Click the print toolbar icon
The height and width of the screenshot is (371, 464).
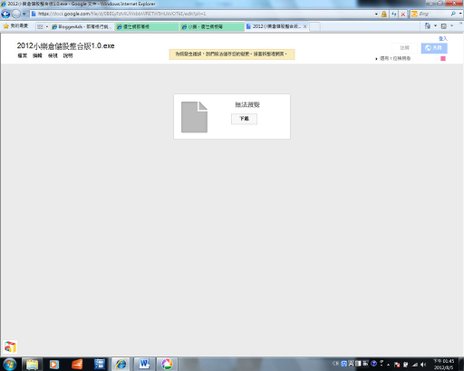[x=444, y=26]
